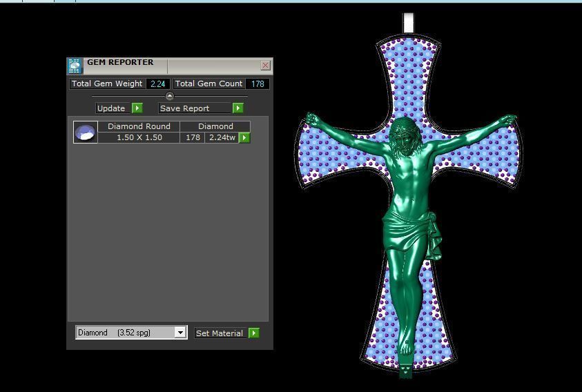Click green arrow next to 2.24tw
The height and width of the screenshot is (392, 582).
pos(244,138)
